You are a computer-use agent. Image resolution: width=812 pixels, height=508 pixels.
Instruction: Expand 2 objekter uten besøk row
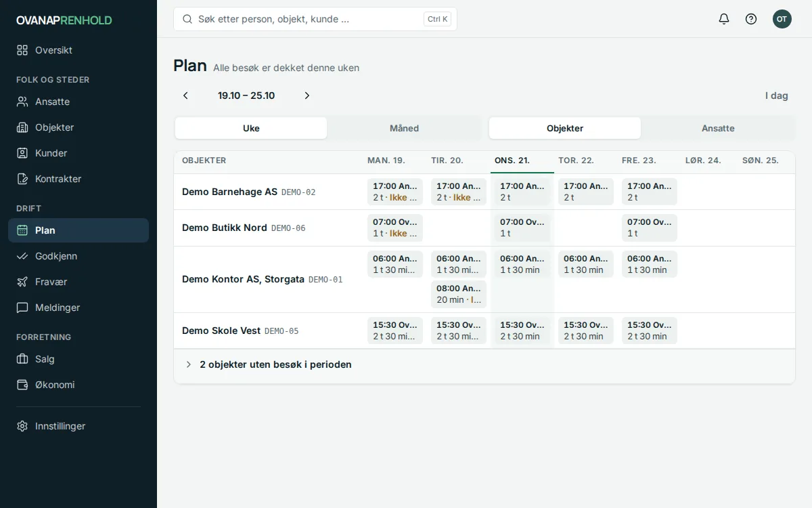pos(484,364)
